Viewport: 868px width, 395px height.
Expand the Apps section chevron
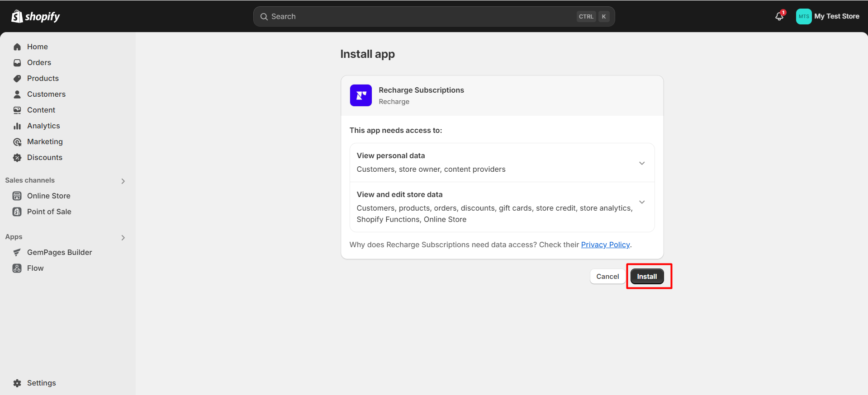123,237
